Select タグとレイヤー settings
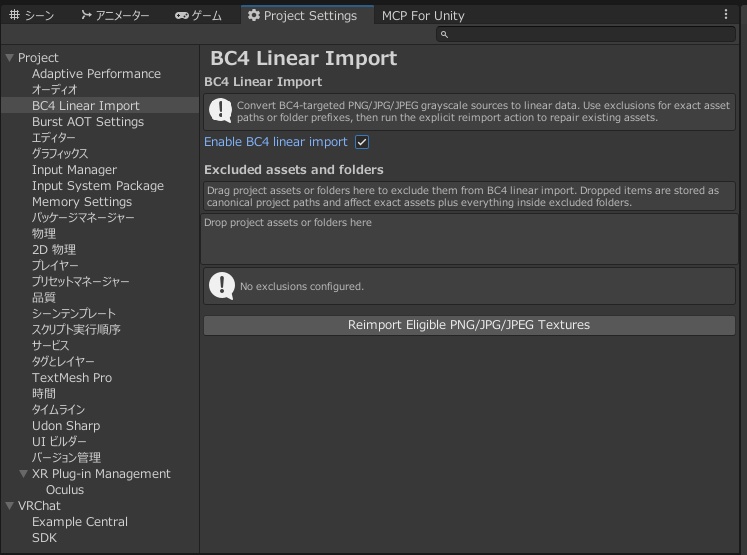 (x=63, y=362)
